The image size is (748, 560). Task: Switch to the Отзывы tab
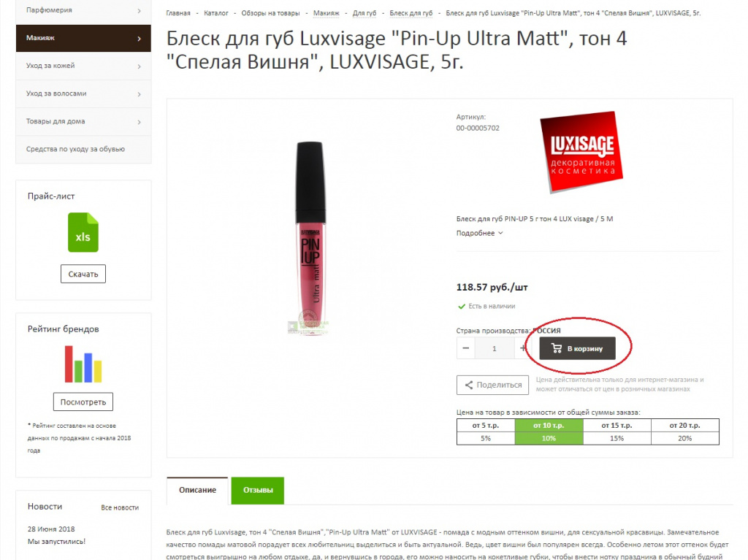click(x=258, y=491)
